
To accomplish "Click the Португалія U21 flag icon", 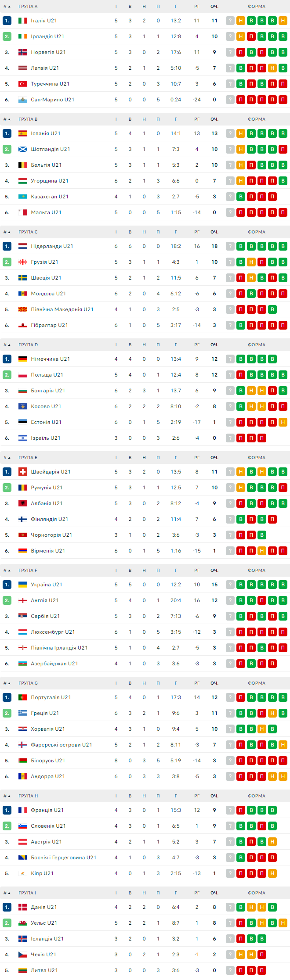I will tap(22, 697).
